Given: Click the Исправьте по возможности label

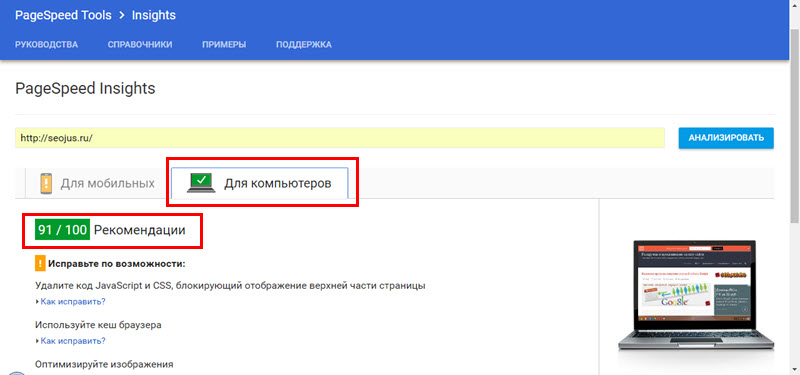Looking at the screenshot, I should pos(117,264).
